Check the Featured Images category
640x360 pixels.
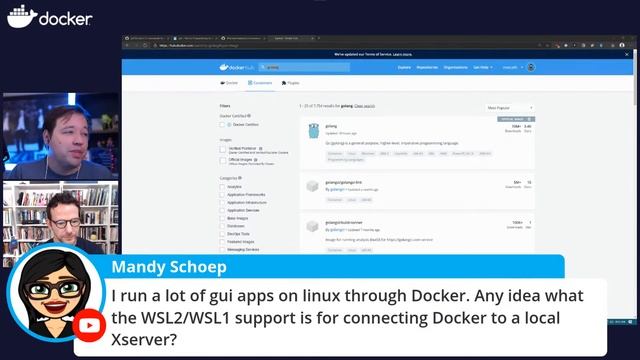pyautogui.click(x=222, y=242)
